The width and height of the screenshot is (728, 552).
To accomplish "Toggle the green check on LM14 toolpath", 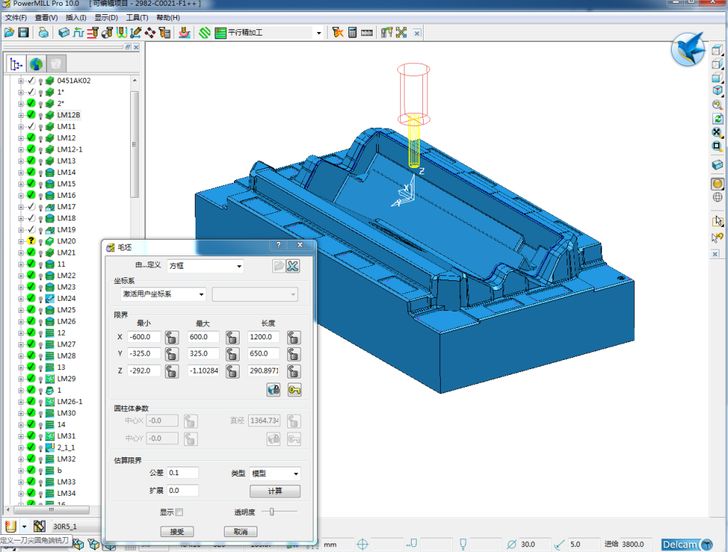I will pos(31,172).
